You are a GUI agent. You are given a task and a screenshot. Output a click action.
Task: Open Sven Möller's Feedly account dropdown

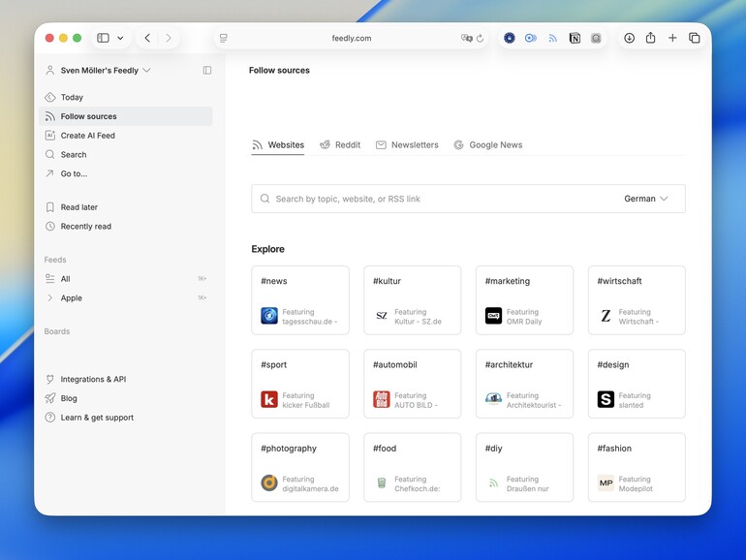click(x=98, y=71)
